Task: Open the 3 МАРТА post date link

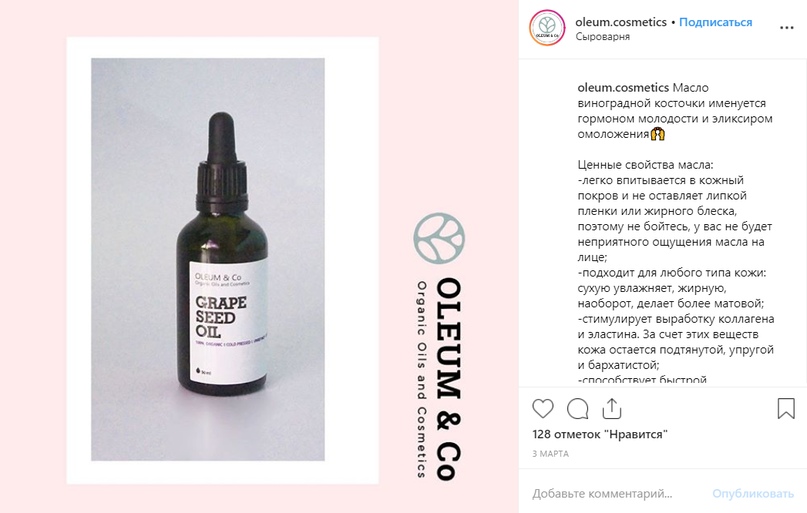Action: [550, 454]
